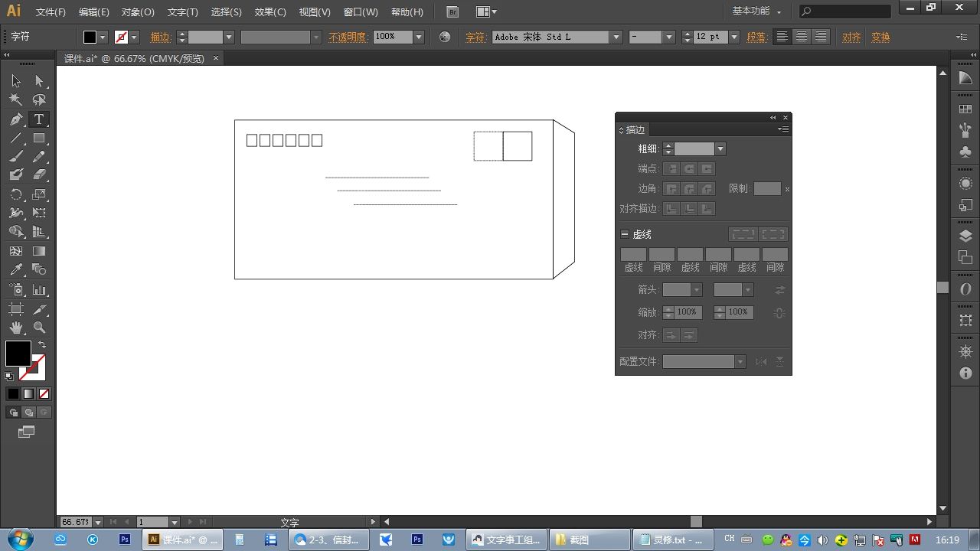The image size is (980, 551).
Task: Pick the Magic Wand tool
Action: coord(16,99)
